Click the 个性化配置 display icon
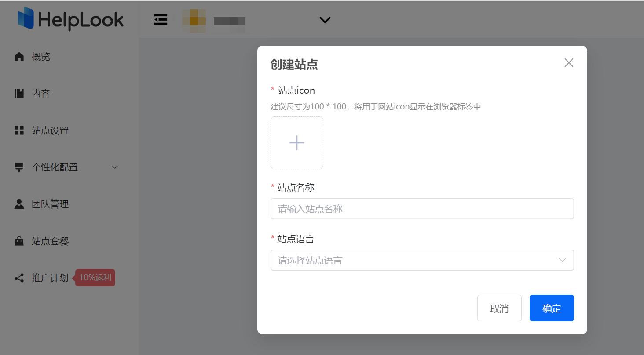The width and height of the screenshot is (644, 355). point(19,167)
